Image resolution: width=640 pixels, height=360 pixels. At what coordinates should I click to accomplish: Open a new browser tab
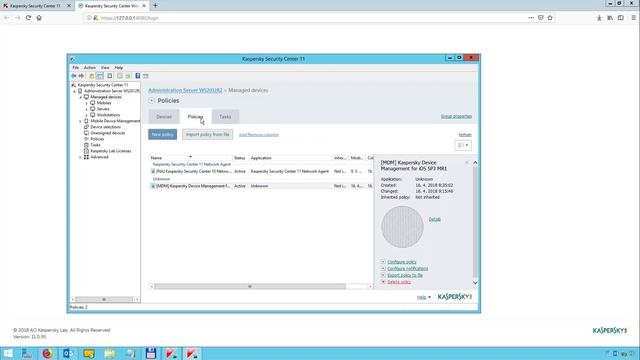[x=155, y=6]
